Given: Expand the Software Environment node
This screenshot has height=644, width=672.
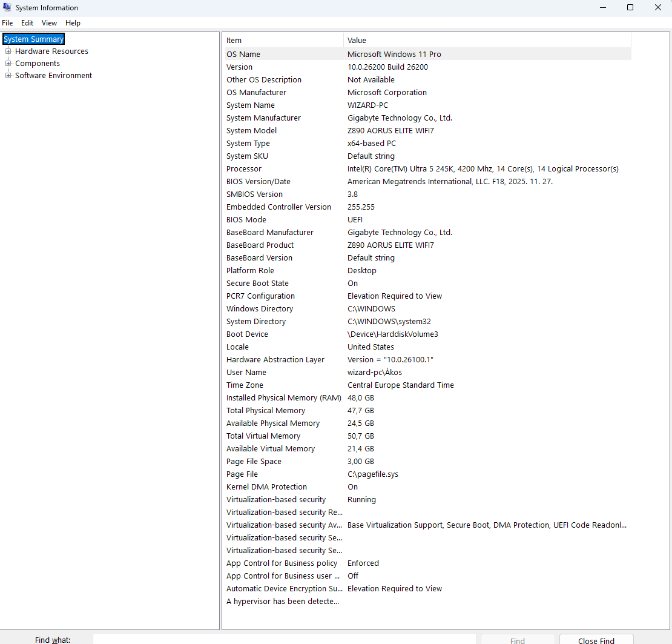Looking at the screenshot, I should (8, 76).
